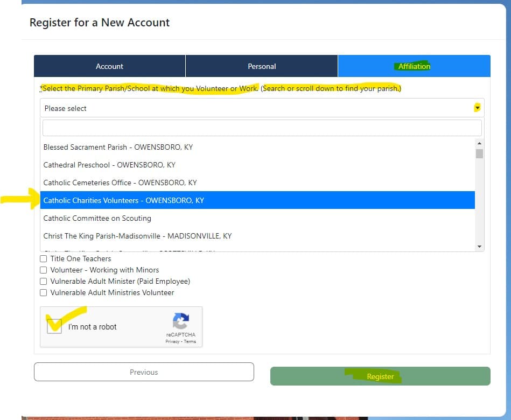
Task: Enable Volunteer - Working with Minors
Action: [43, 270]
